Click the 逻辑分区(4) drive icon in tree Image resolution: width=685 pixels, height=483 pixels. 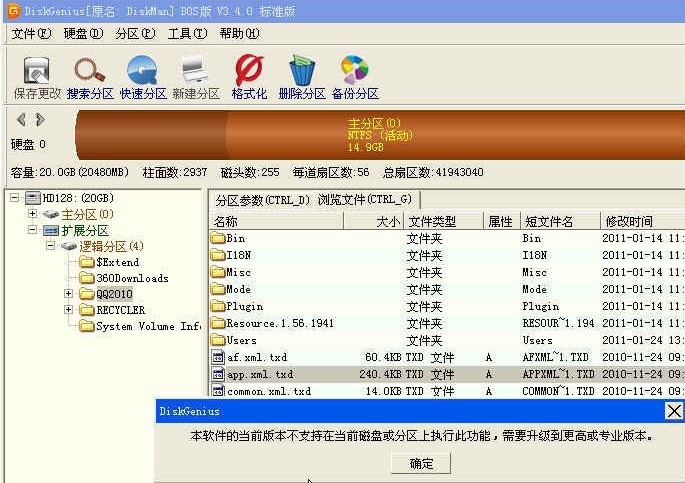69,246
